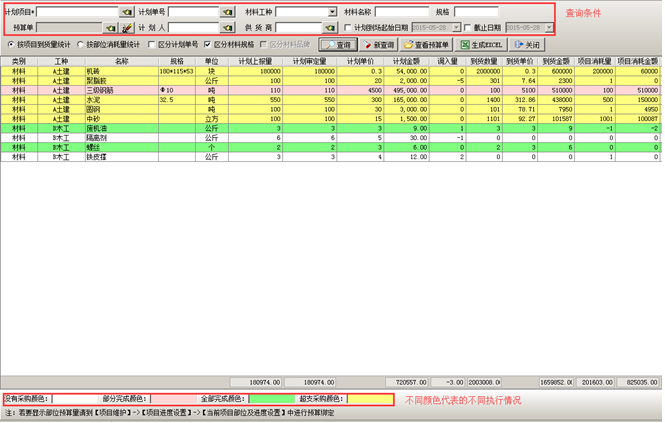Click the lookup icon beside 计划人 field
The height and width of the screenshot is (423, 665).
pos(228,28)
